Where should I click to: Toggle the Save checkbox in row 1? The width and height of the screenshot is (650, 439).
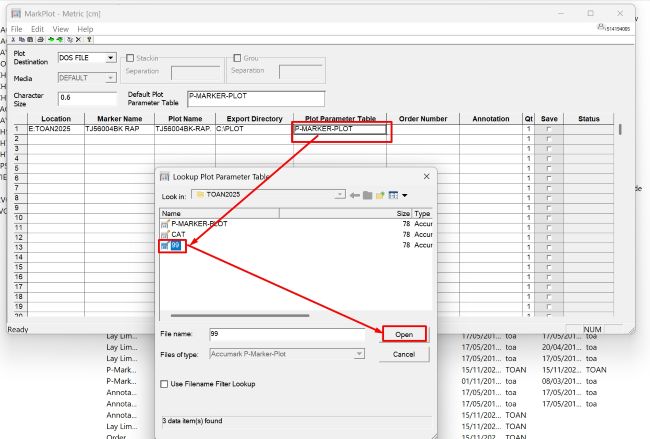tap(547, 129)
